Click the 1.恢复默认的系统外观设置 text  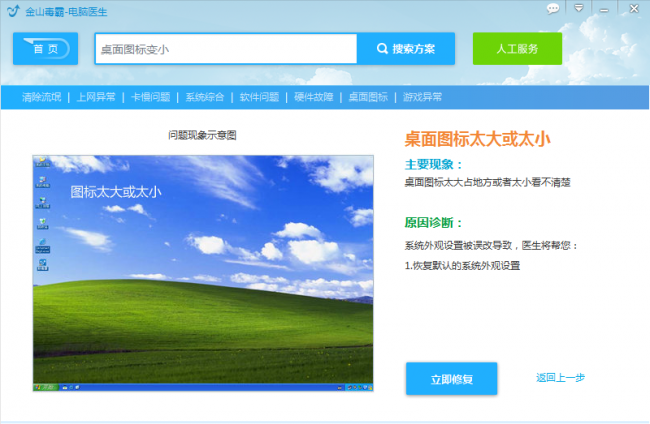pos(462,266)
